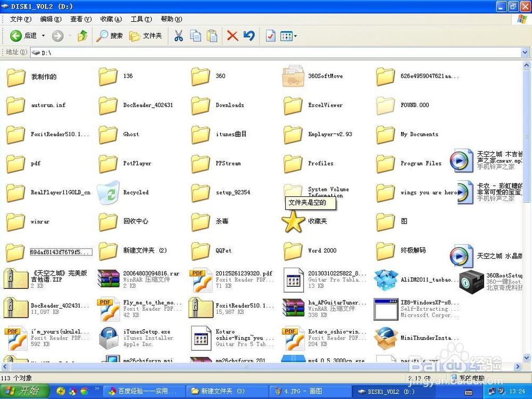Select the 20130310225822_8 Guitar Pro file
The width and height of the screenshot is (532, 399).
[325, 280]
